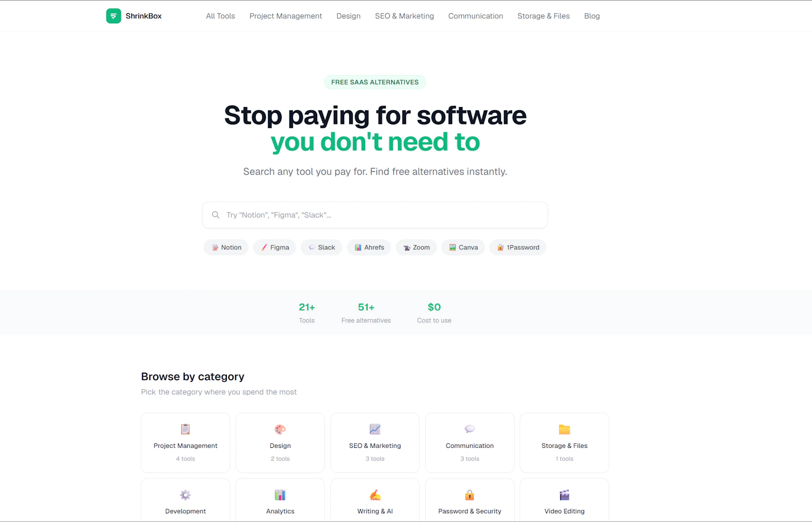Click the Canva picture chip icon
812x522 pixels.
(452, 247)
